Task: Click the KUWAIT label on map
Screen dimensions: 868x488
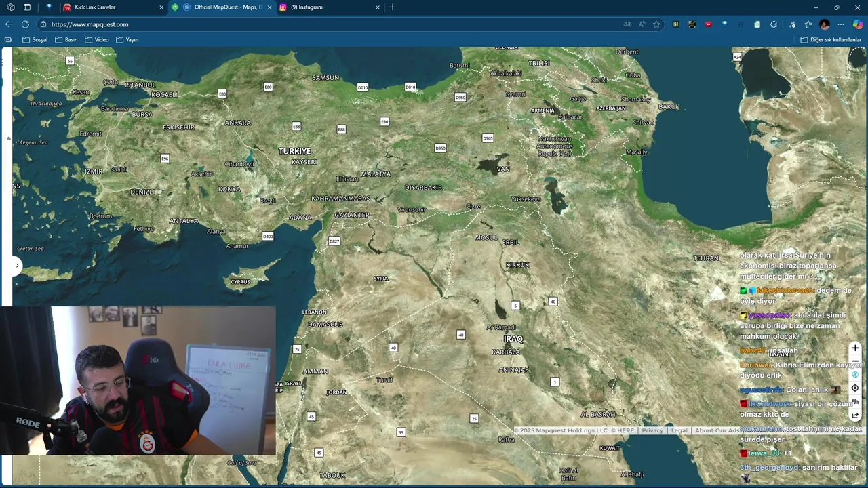Action: (x=610, y=448)
